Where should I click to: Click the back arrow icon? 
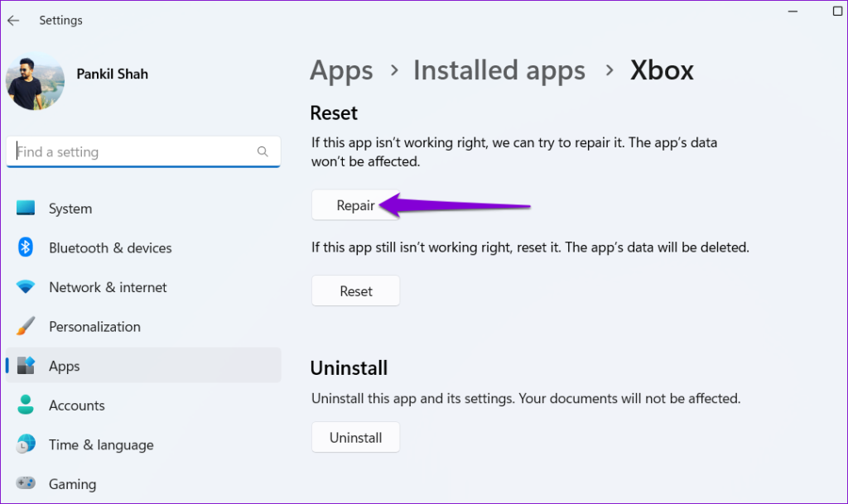tap(13, 20)
